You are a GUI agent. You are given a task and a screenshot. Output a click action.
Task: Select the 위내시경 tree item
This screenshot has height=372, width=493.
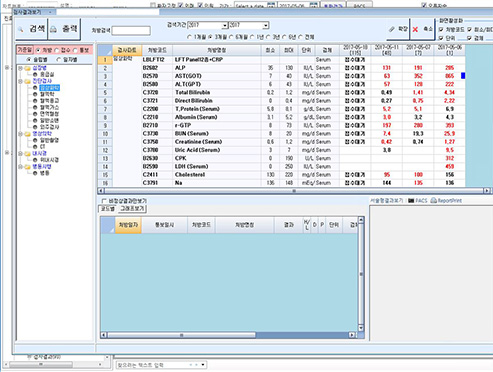point(49,160)
